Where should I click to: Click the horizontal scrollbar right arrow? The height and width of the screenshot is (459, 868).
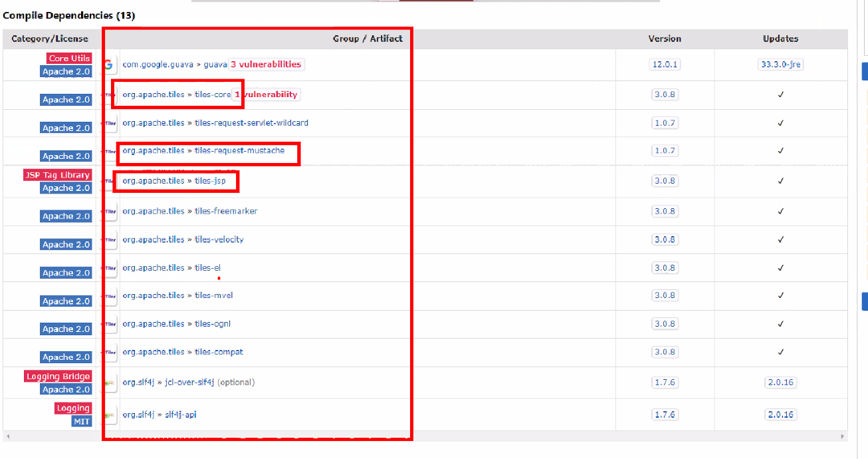pos(844,436)
